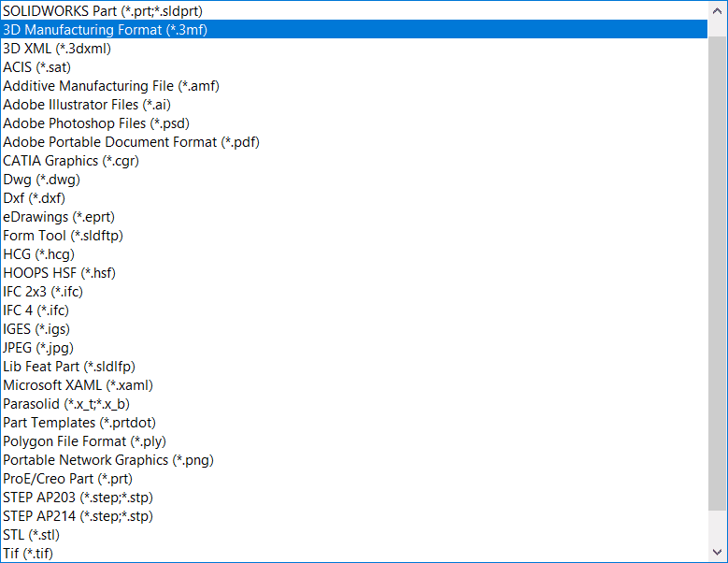Pick Parasolid (*.x_t;*.x_b) format

[354, 404]
